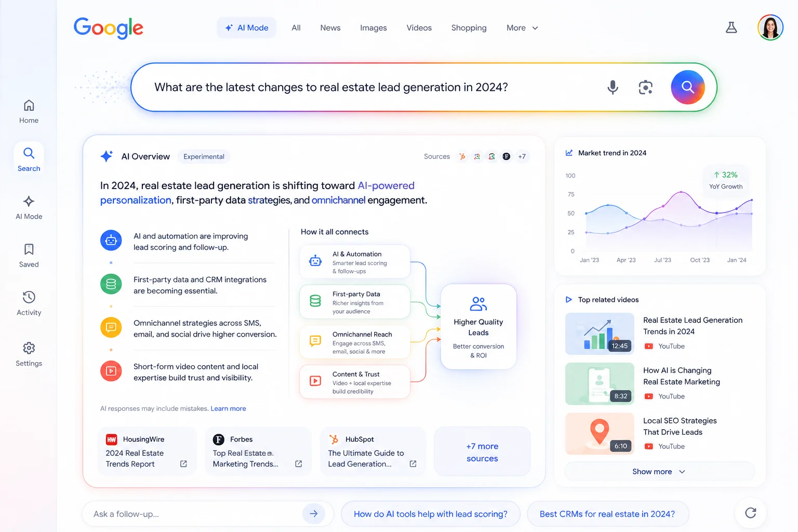798x532 pixels.
Task: Open external link icon on HubSpot card
Action: [413, 464]
